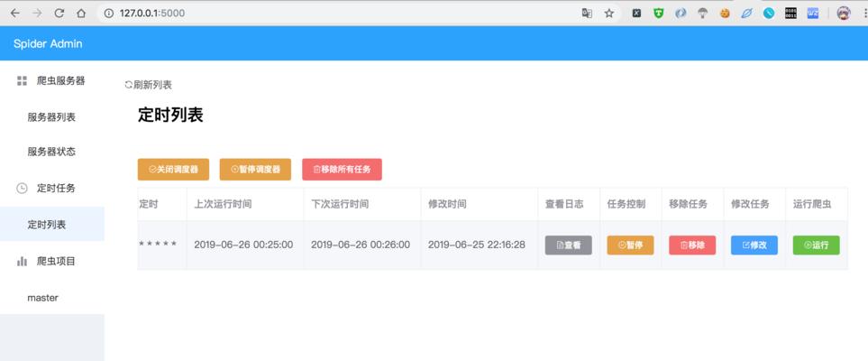This screenshot has height=361, width=868.
Task: Expand the 定时任务 sidebar section
Action: [52, 188]
